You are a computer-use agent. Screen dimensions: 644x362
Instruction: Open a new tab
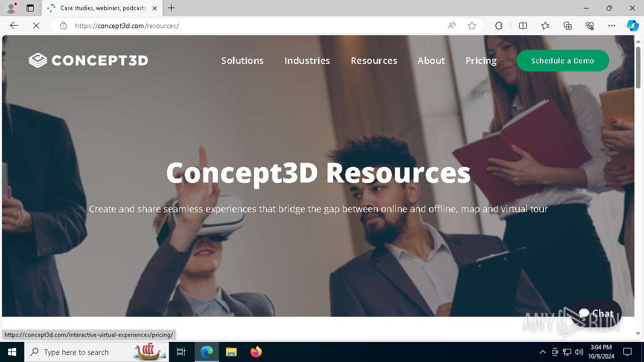coord(172,8)
